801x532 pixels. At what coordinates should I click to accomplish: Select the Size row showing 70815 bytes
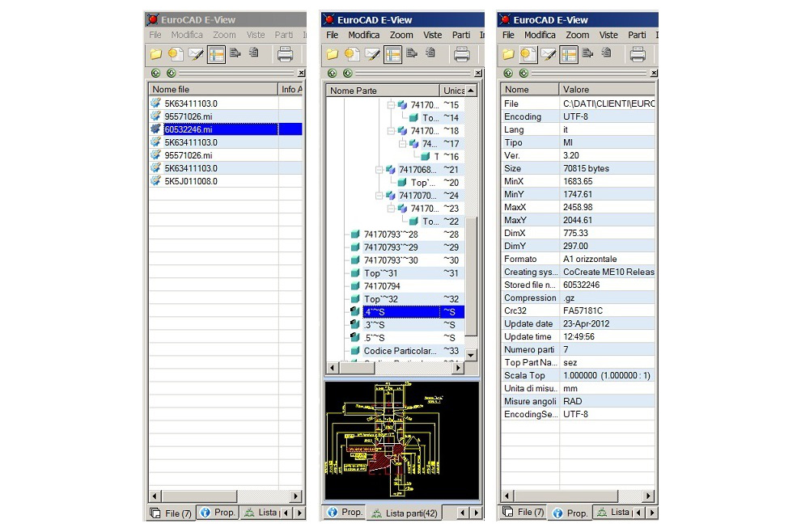(x=578, y=168)
